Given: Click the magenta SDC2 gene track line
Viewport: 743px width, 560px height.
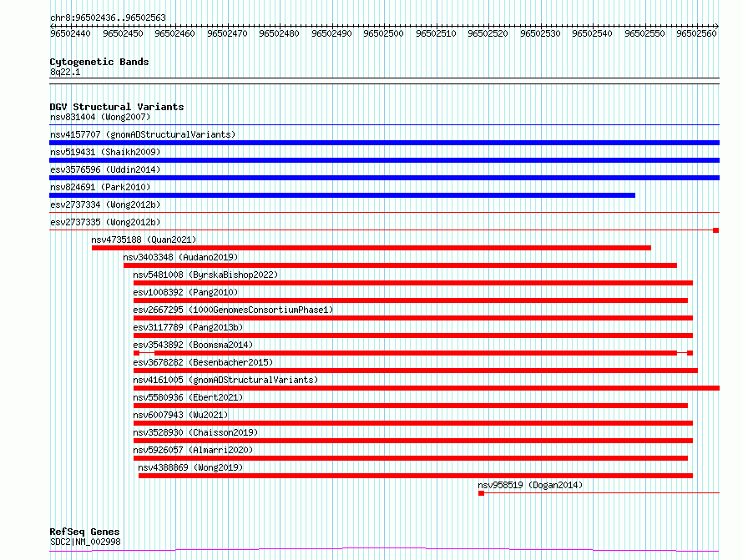Looking at the screenshot, I should tap(384, 549).
